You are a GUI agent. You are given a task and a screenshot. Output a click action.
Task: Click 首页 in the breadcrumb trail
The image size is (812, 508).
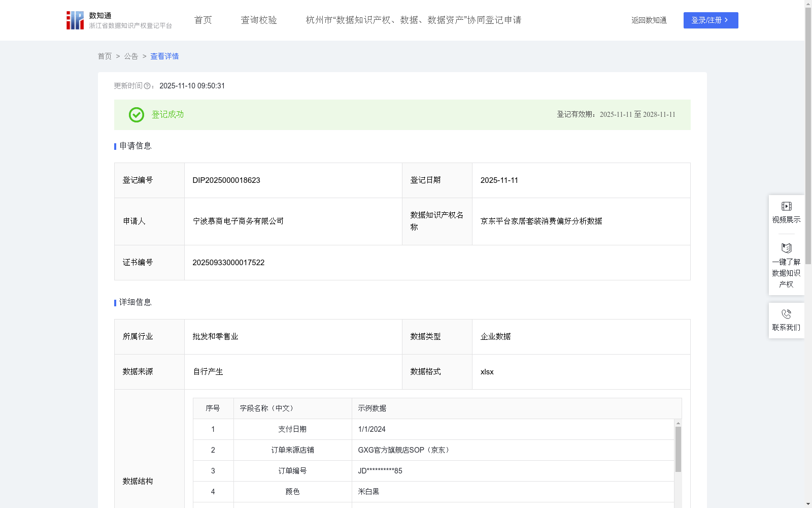[105, 56]
